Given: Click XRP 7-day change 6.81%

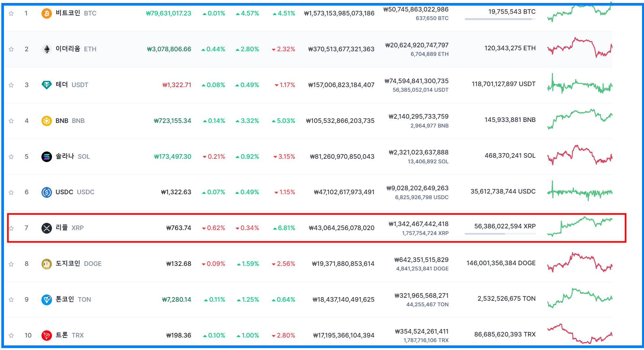Looking at the screenshot, I should tap(284, 228).
